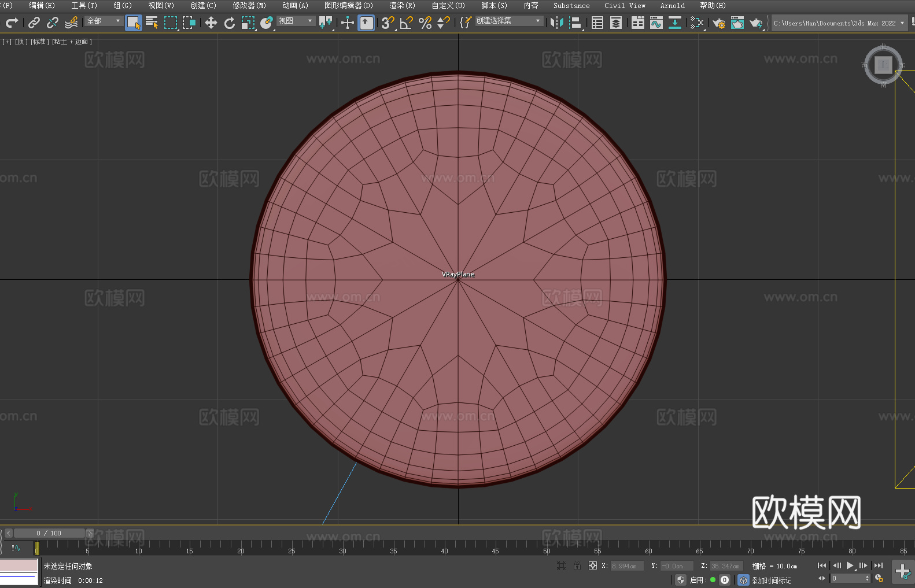The height and width of the screenshot is (588, 915).
Task: Activate the Select and Rotate tool
Action: pyautogui.click(x=230, y=23)
